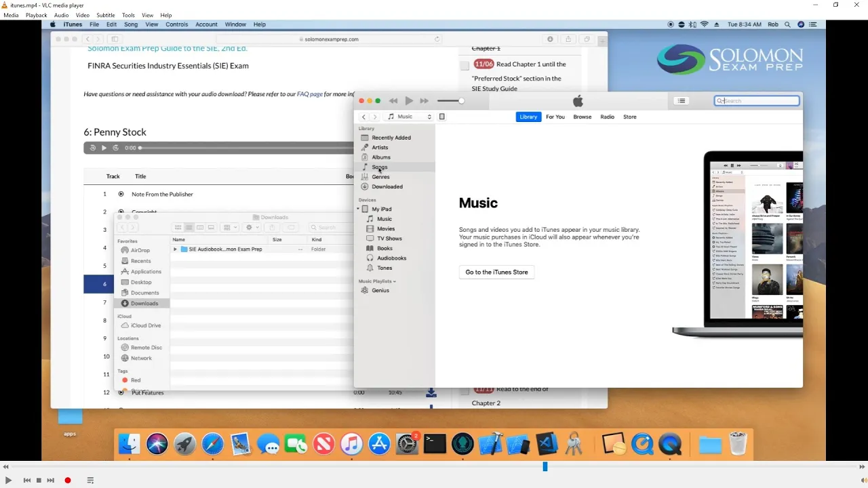The image size is (868, 488).
Task: Select Songs in iTunes Library sidebar
Action: [396, 167]
